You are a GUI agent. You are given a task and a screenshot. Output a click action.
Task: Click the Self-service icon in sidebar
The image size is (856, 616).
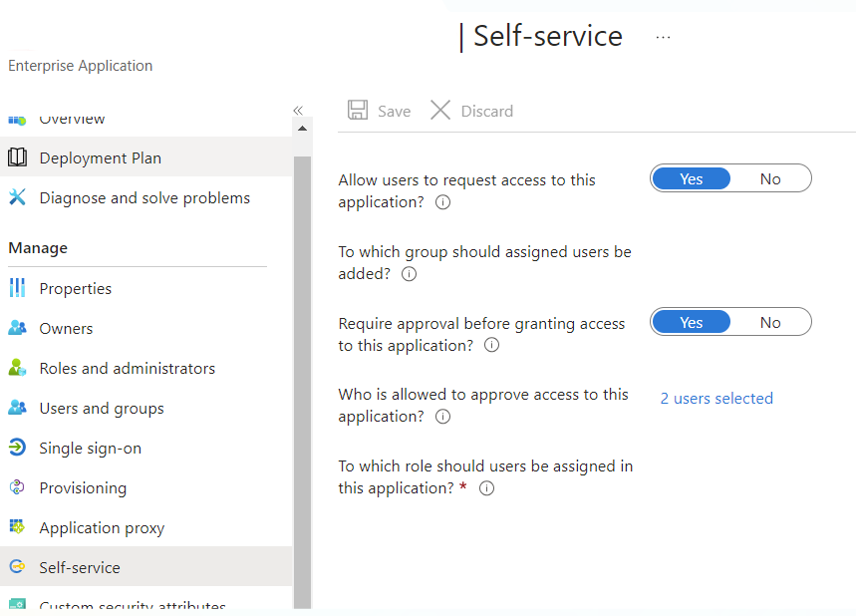[17, 566]
